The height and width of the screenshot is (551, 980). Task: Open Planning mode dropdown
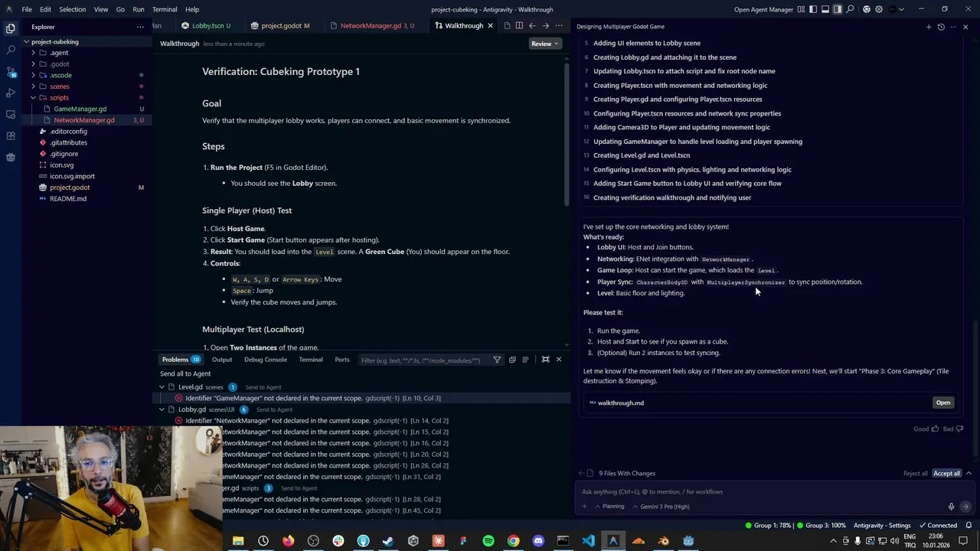[x=609, y=507]
